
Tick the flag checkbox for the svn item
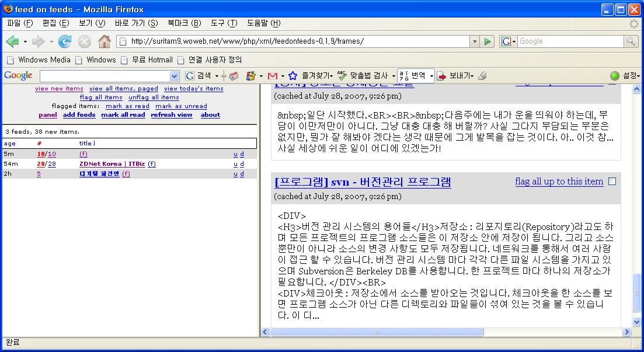click(612, 182)
